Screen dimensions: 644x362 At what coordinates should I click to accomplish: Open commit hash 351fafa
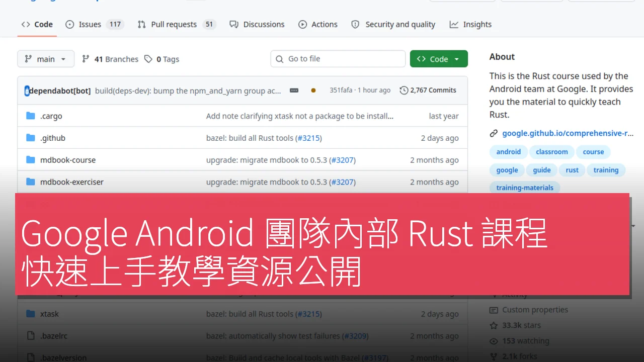pos(341,90)
